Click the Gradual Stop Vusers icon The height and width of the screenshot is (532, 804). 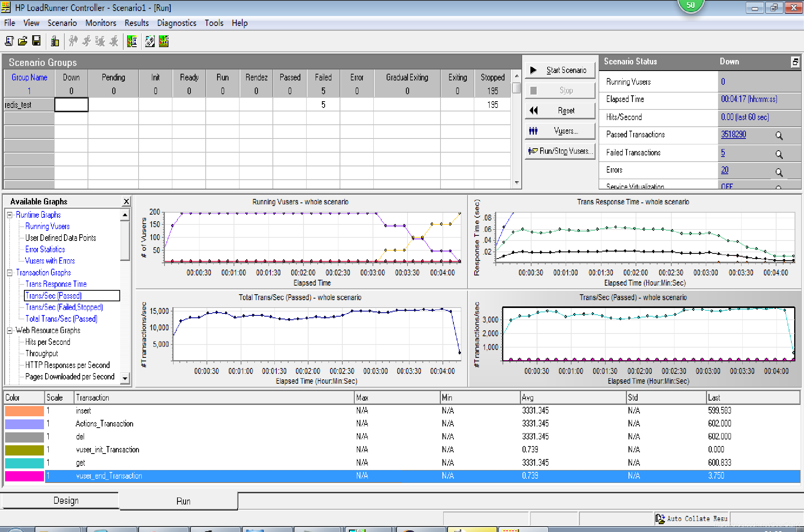(x=100, y=41)
